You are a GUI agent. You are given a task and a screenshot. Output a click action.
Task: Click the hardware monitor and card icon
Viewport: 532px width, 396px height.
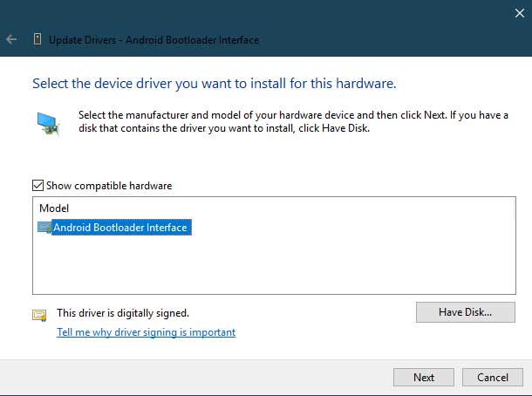pyautogui.click(x=48, y=124)
